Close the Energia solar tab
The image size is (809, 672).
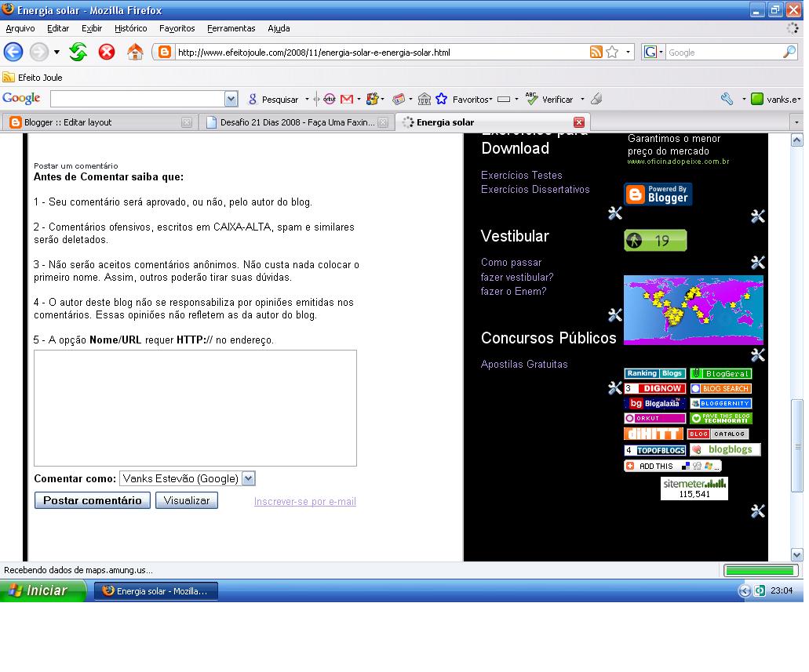[x=579, y=122]
